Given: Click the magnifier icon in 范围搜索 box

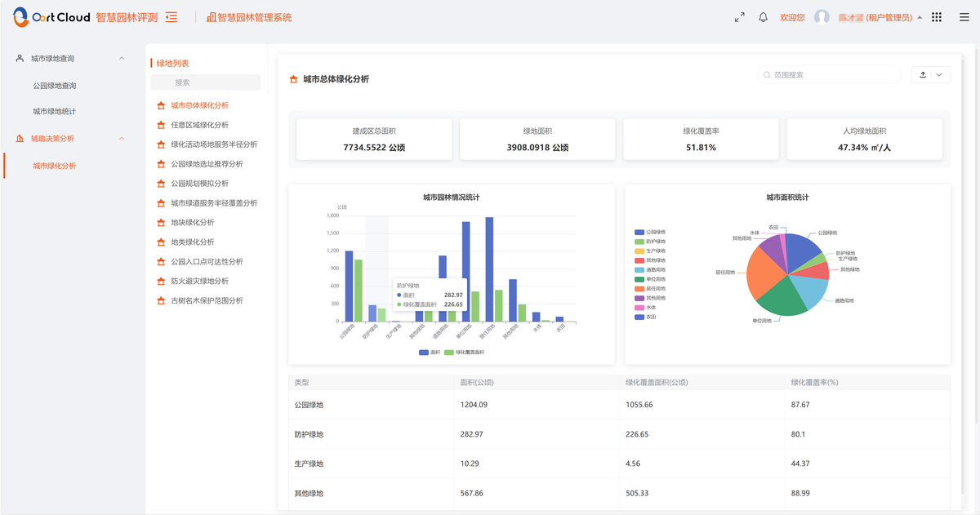Looking at the screenshot, I should pyautogui.click(x=767, y=75).
